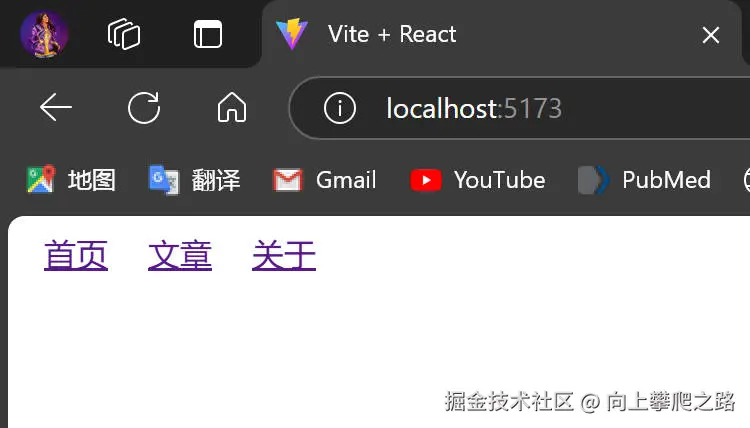Focus the localhost:5173 address bar
The width and height of the screenshot is (750, 428).
521,108
